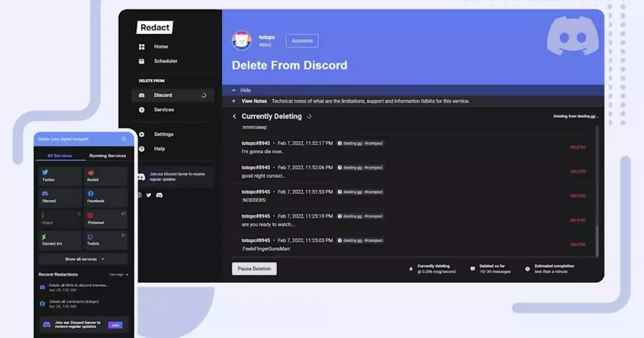This screenshot has height=338, width=644.
Task: Switch to the Running Services tab
Action: [108, 156]
